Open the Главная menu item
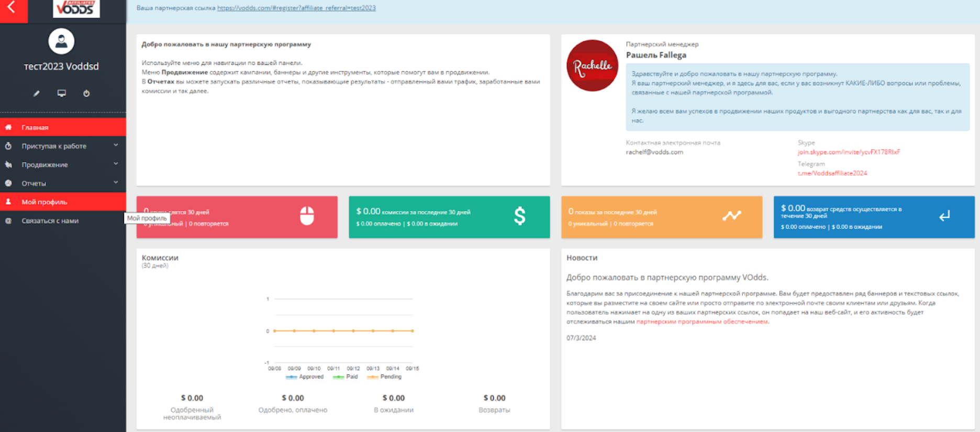This screenshot has width=980, height=432. (35, 127)
